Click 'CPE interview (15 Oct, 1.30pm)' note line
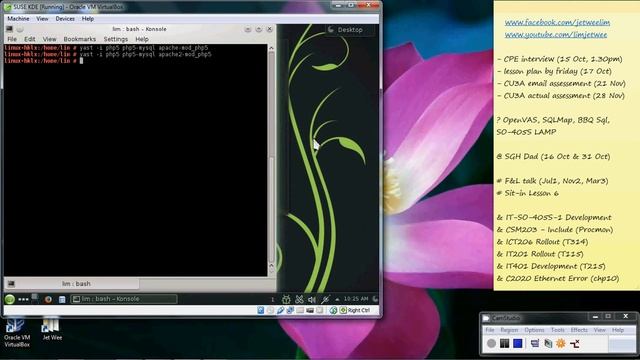The width and height of the screenshot is (640, 360). 560,59
